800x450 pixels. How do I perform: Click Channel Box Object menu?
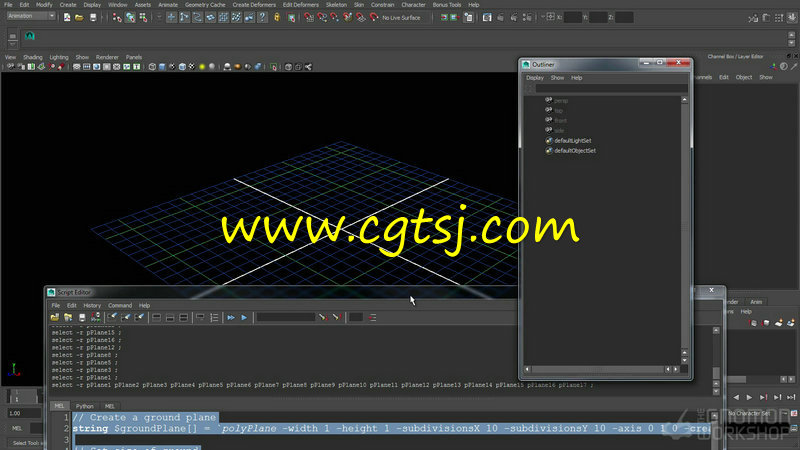point(743,78)
